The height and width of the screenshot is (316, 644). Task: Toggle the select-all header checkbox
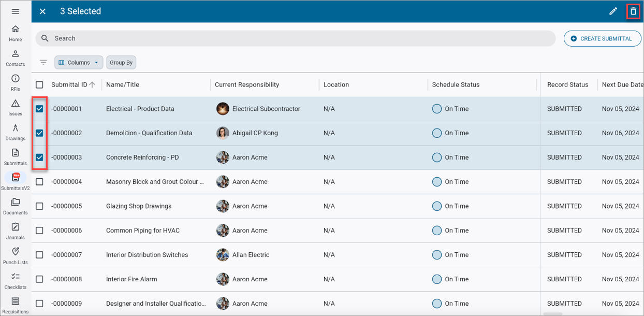pos(39,85)
